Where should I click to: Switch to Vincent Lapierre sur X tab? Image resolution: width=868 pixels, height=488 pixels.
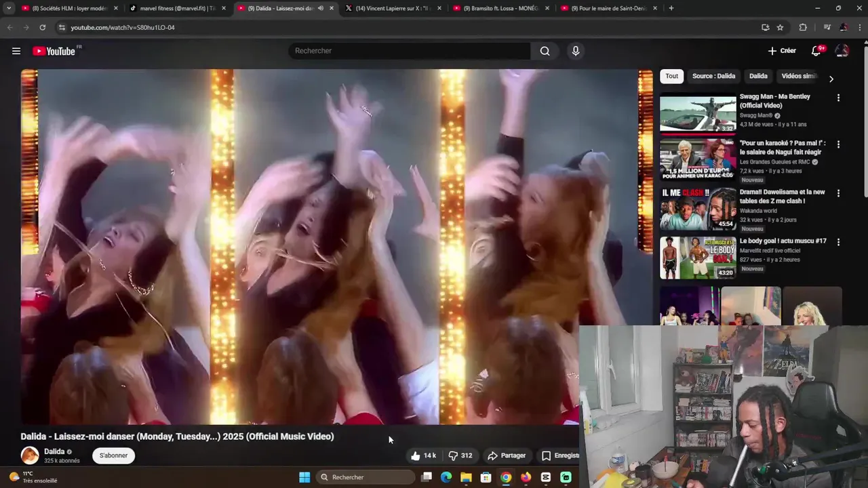click(x=393, y=8)
